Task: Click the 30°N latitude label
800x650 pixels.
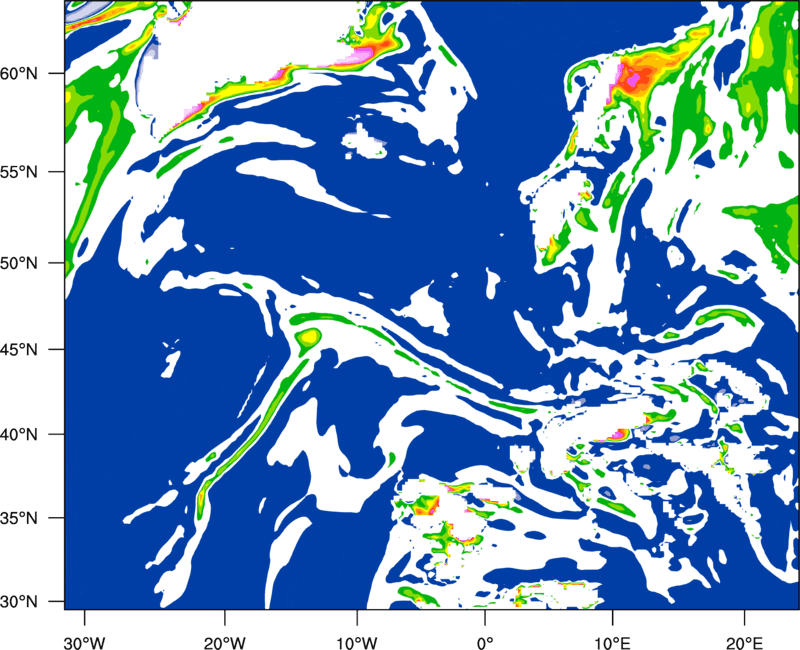Action: pos(19,602)
